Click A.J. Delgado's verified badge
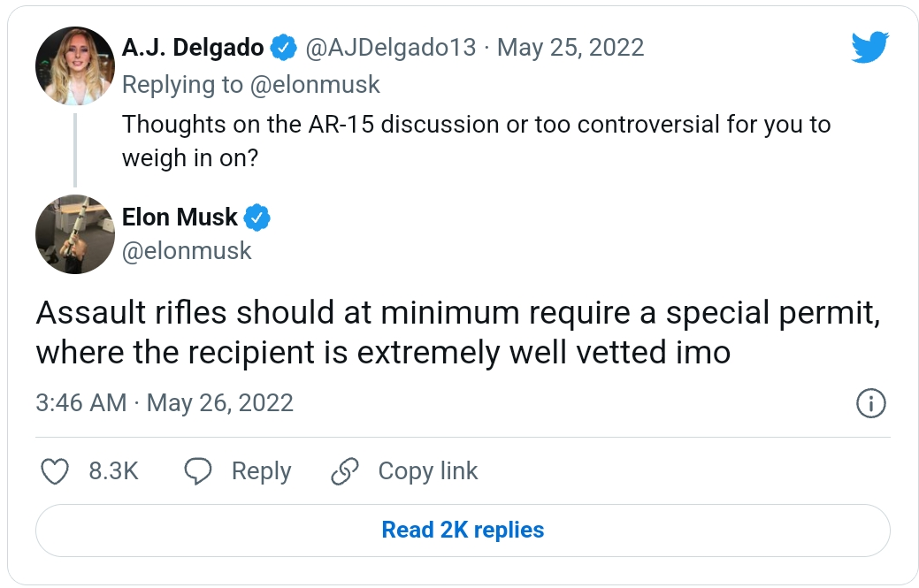This screenshot has height=588, width=919. tap(283, 47)
